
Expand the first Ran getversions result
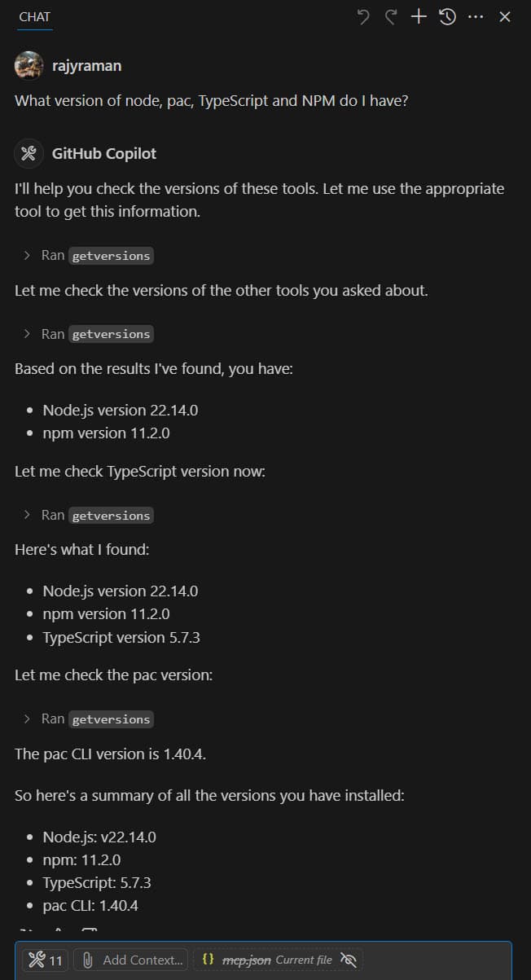[x=87, y=256]
